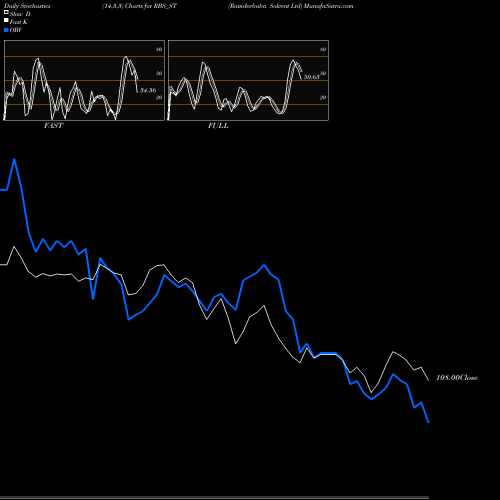Click the Fast K legend swatch

pos(6,21)
